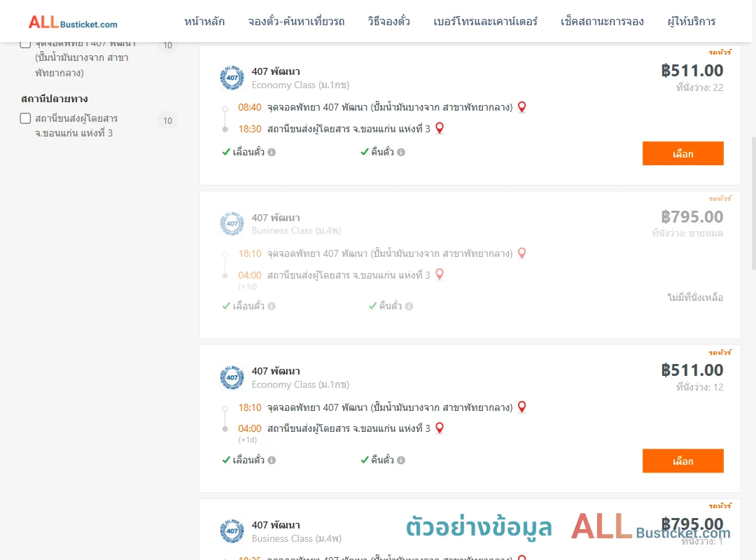Open the ALLBusticket.com logo home link
Viewport: 756px width, 560px height.
(73, 22)
